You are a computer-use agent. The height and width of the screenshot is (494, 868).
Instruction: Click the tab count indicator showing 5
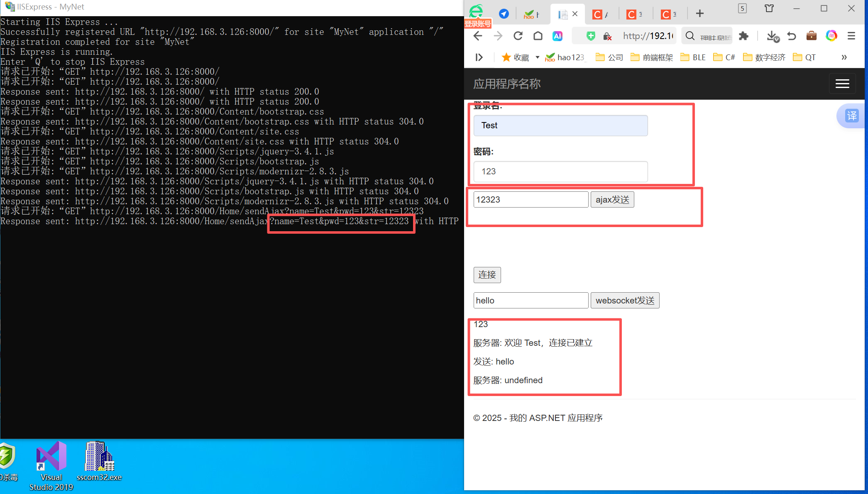click(743, 8)
